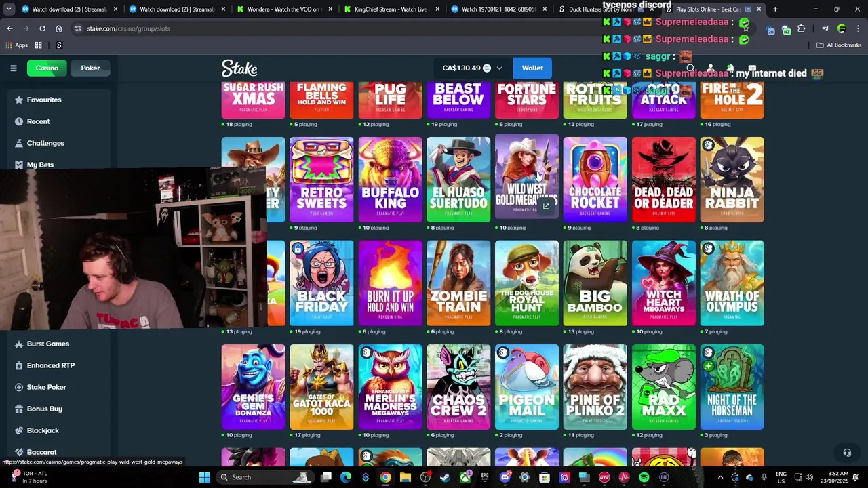The height and width of the screenshot is (488, 868).
Task: Open the Buffalo King game card
Action: tap(390, 180)
